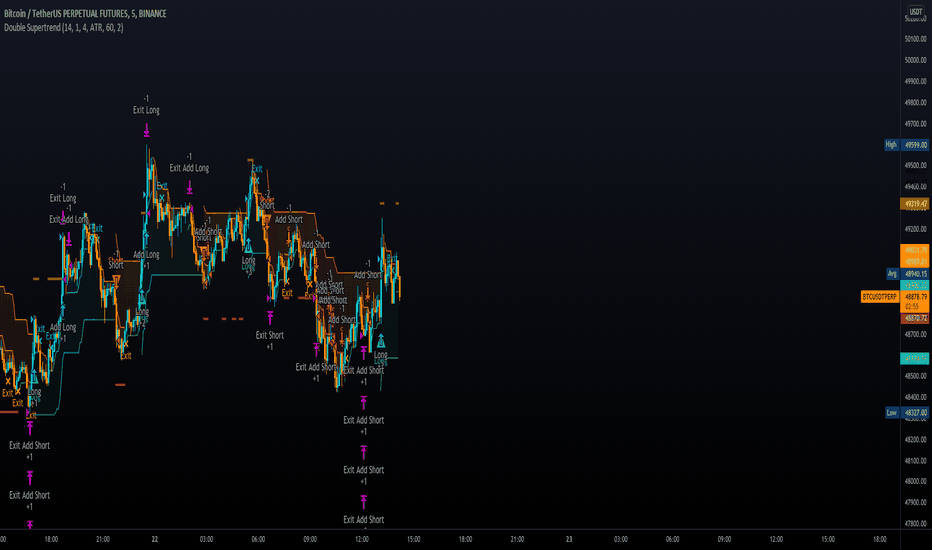932x550 pixels.
Task: Select the Exit Short trade label
Action: (x=270, y=335)
